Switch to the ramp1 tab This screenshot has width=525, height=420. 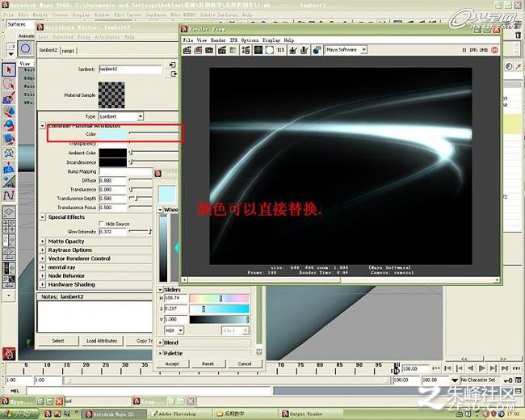click(x=68, y=51)
